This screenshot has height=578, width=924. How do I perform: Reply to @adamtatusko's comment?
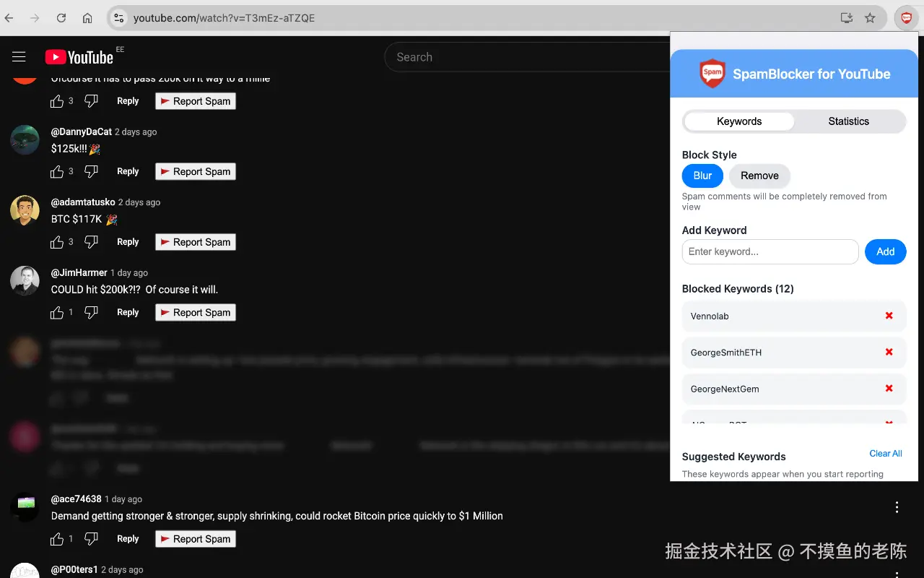[x=128, y=242]
